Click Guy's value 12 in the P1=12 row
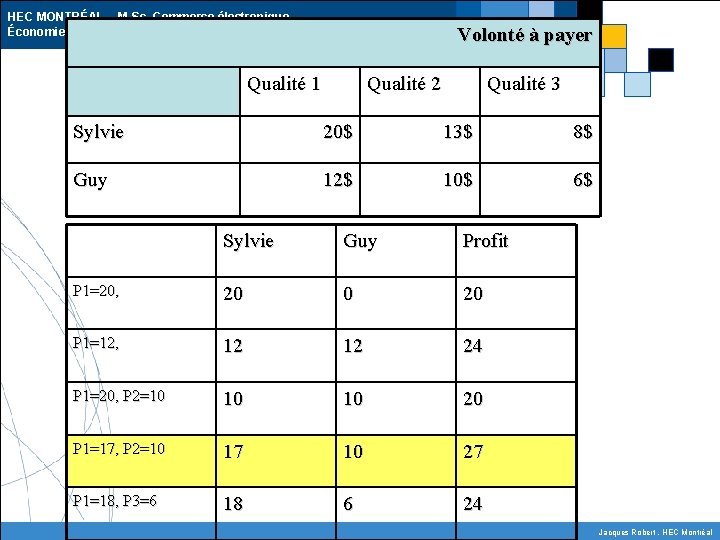 tap(353, 346)
